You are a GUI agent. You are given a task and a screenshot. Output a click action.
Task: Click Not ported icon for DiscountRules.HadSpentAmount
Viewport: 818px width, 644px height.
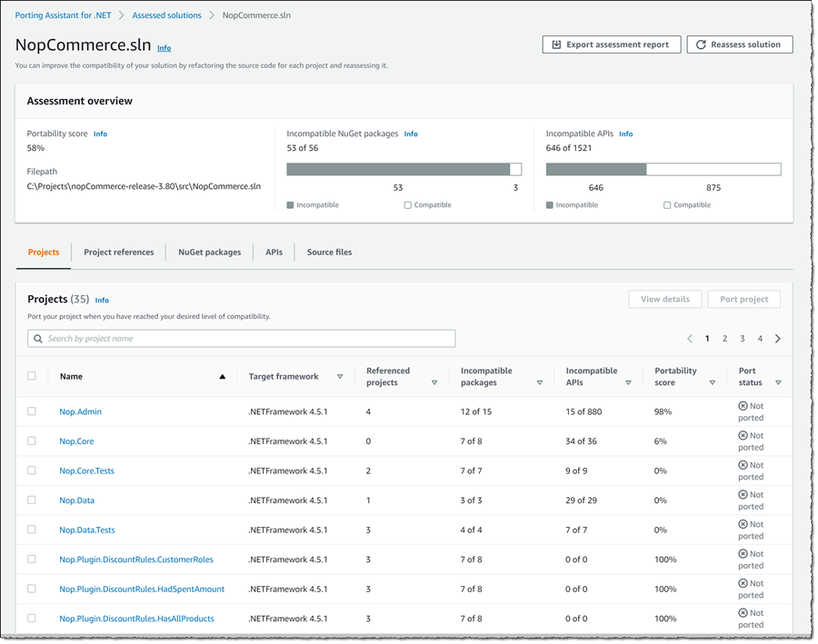tap(743, 583)
